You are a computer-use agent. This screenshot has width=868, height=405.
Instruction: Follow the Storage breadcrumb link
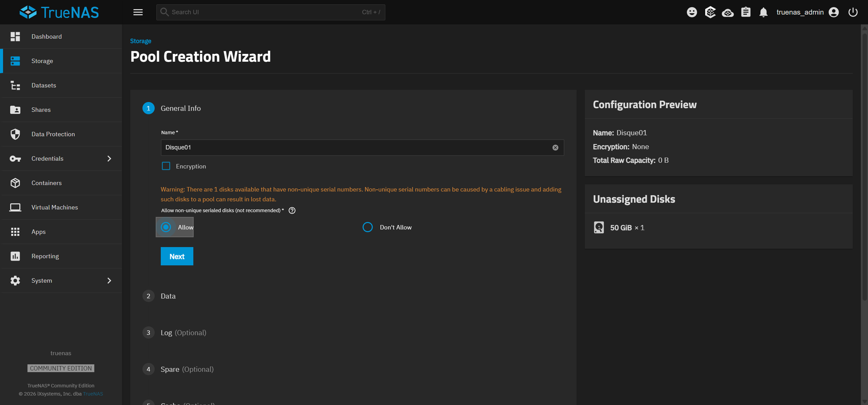[x=141, y=41]
